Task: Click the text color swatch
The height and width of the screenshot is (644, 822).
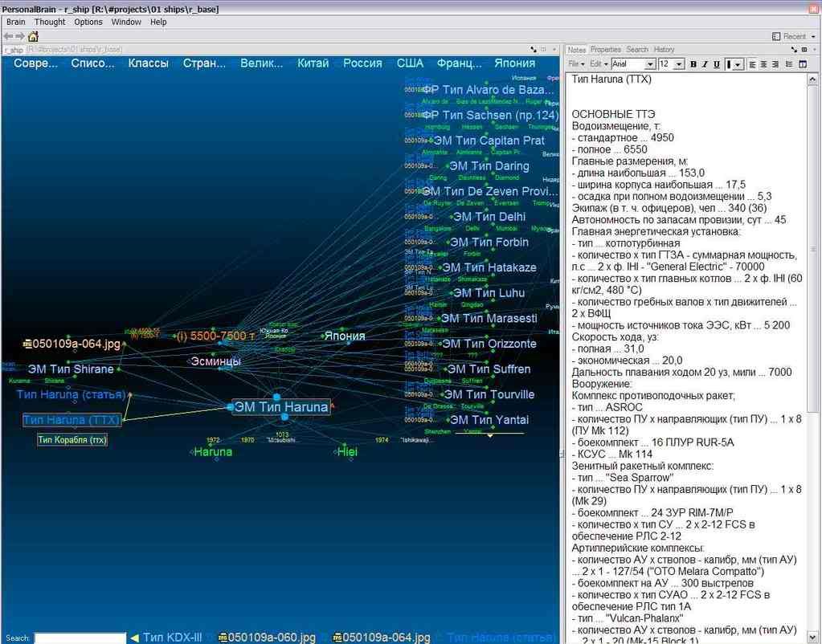Action: coord(729,64)
